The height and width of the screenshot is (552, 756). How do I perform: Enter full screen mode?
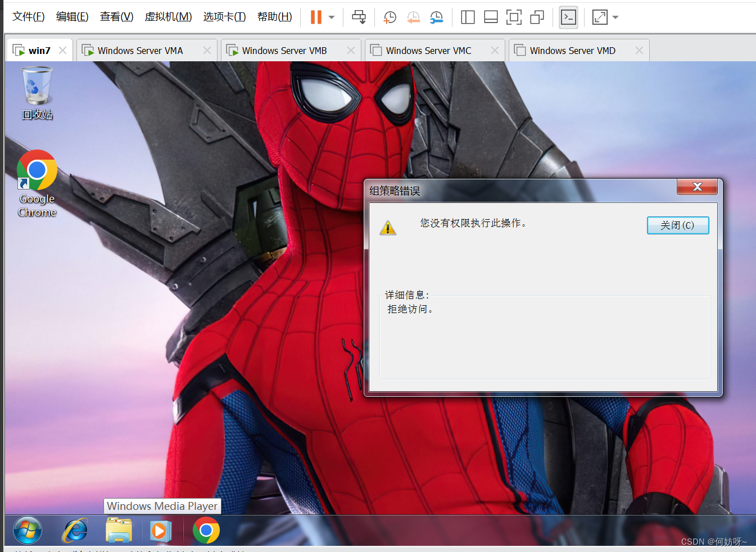[514, 17]
